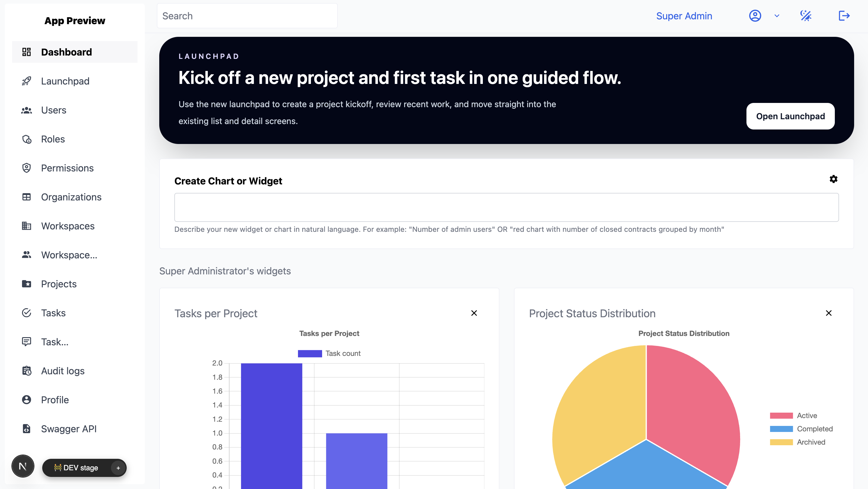The height and width of the screenshot is (489, 868).
Task: Click the Users group icon
Action: (26, 110)
